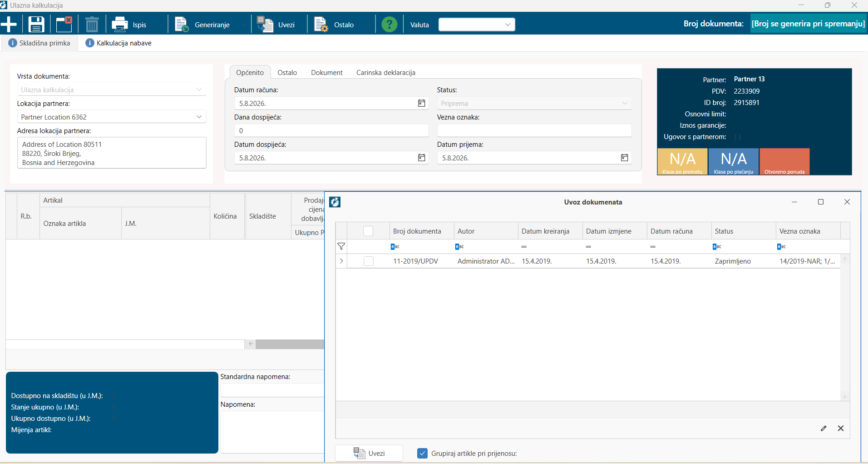
Task: Save document using floppy disk icon
Action: tap(36, 24)
